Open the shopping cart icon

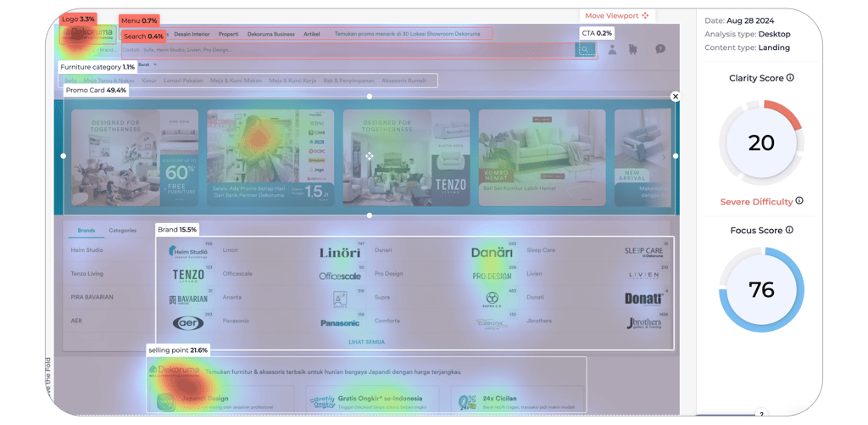pyautogui.click(x=632, y=49)
